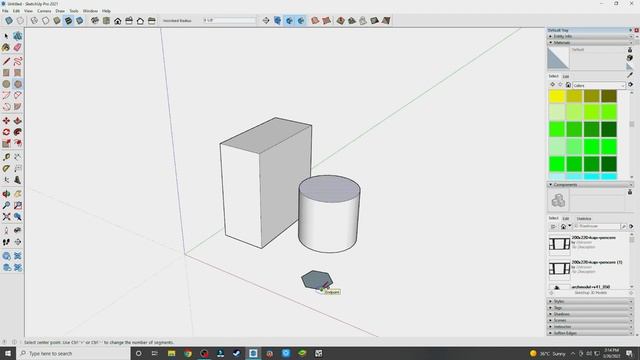Select the arrow Select tool

click(6, 36)
